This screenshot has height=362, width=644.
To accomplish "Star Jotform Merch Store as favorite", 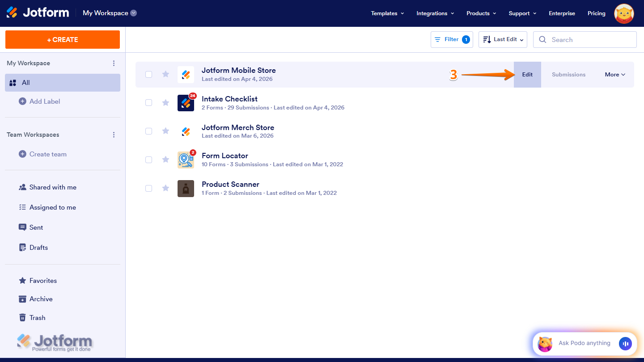I will pos(165,131).
